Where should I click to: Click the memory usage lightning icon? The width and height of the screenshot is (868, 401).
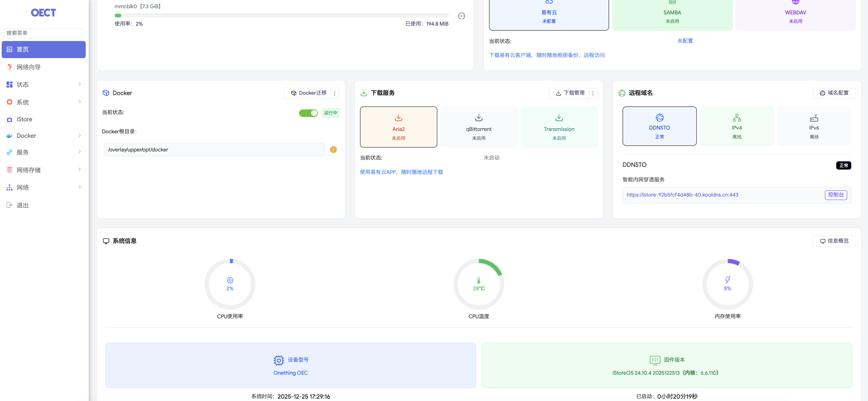click(728, 280)
